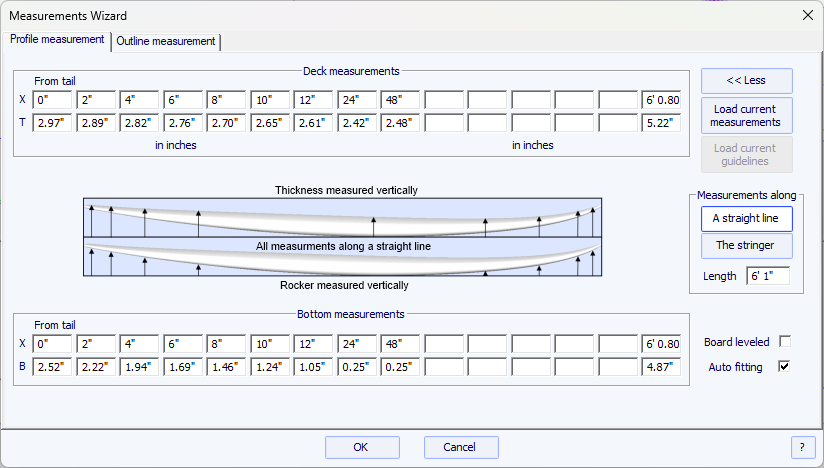Image resolution: width=824 pixels, height=468 pixels.
Task: Select A straight line measurement option
Action: pos(746,218)
